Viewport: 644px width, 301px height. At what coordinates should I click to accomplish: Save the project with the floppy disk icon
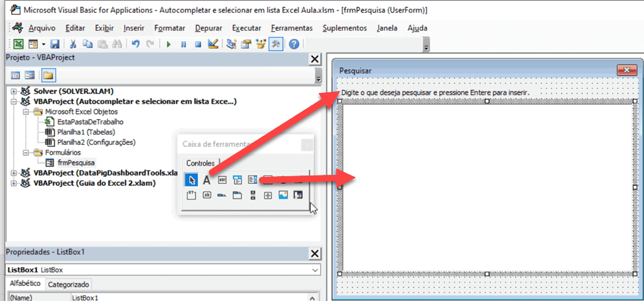(55, 44)
